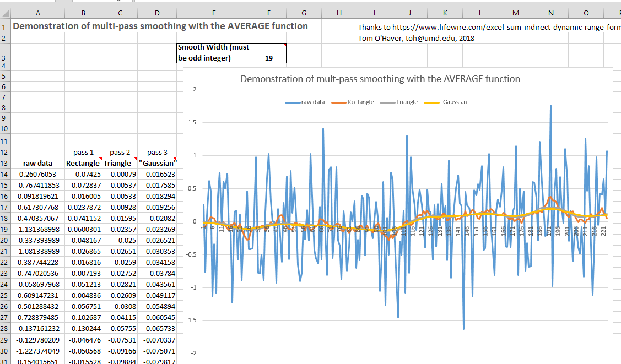This screenshot has height=364, width=621.
Task: Click the spreadsheet title cell in row 1
Action: 160,26
